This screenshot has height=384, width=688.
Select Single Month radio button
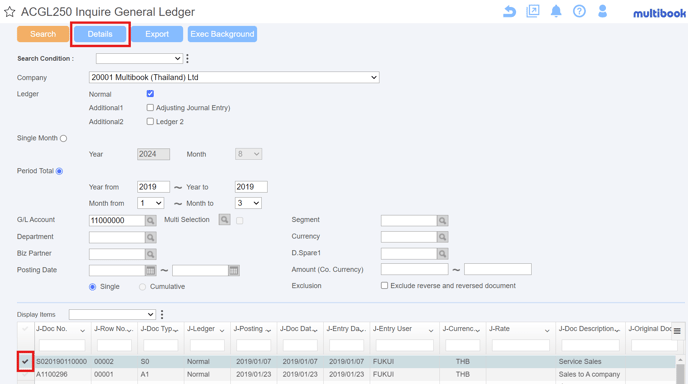(x=64, y=138)
